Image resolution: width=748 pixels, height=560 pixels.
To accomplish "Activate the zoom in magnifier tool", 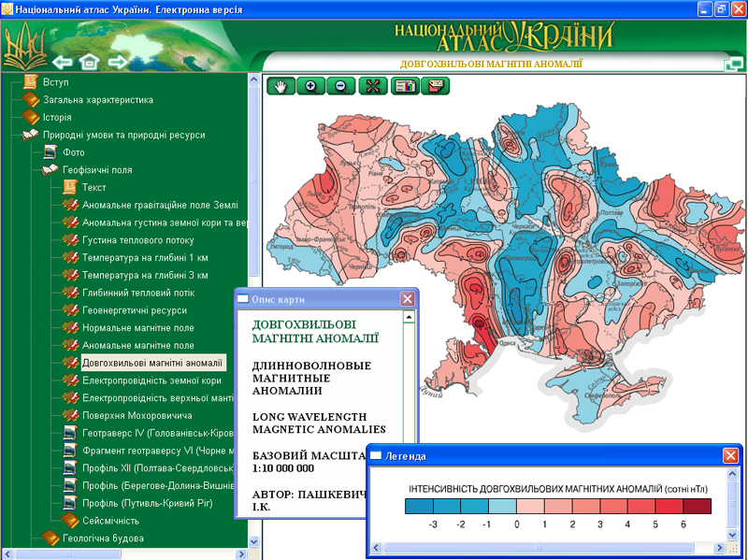I will tap(310, 86).
